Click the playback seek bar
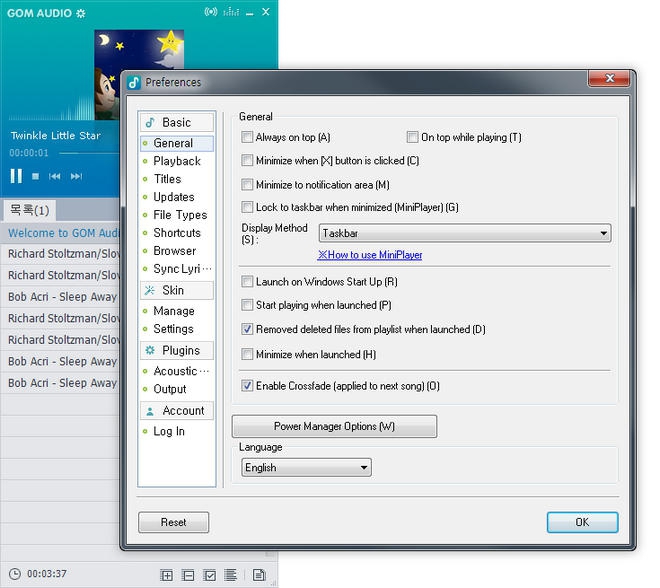The width and height of the screenshot is (660, 588). click(89, 153)
